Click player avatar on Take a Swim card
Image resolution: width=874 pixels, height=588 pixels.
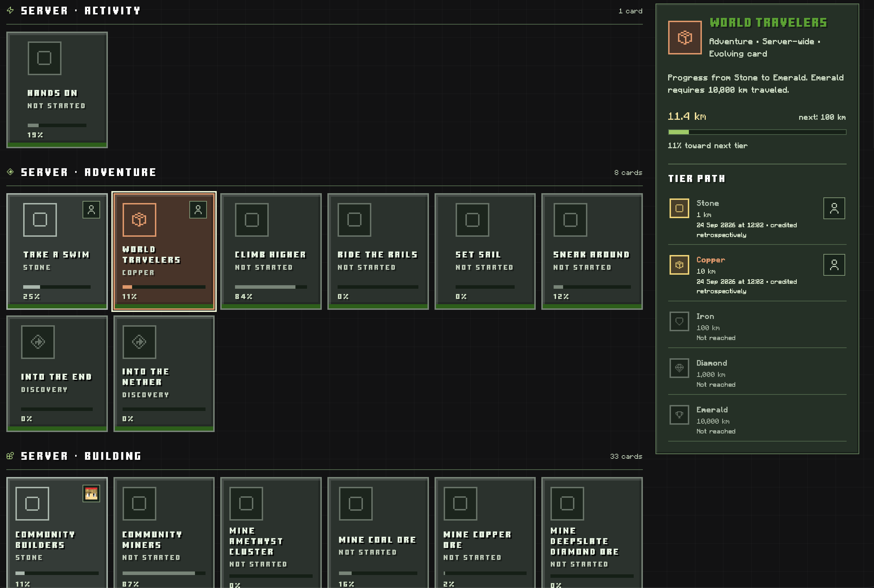(x=91, y=210)
